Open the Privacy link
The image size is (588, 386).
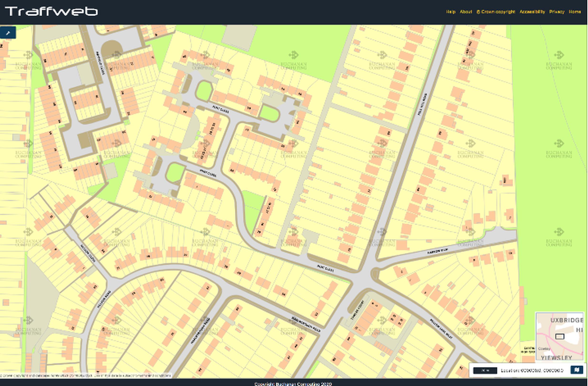click(557, 12)
